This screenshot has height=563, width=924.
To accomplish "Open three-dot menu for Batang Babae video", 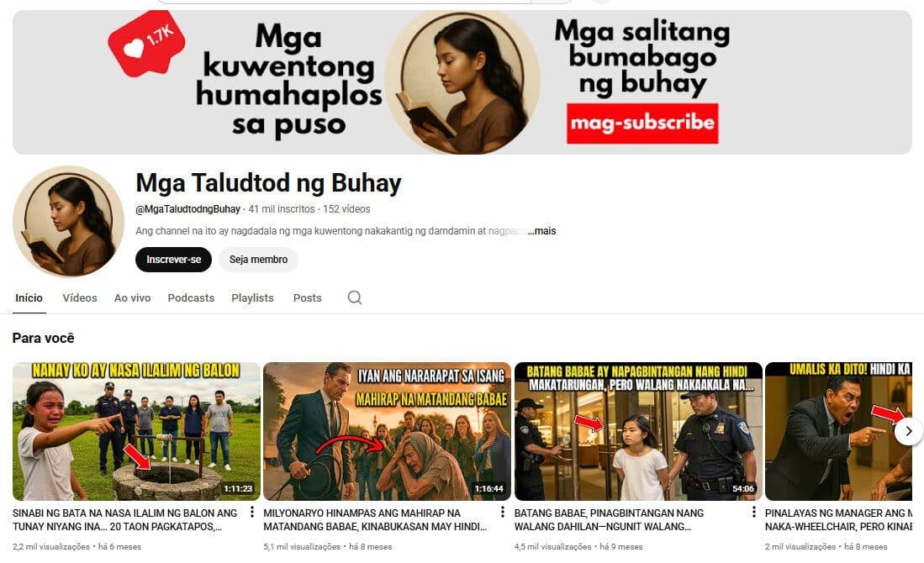I will 753,513.
